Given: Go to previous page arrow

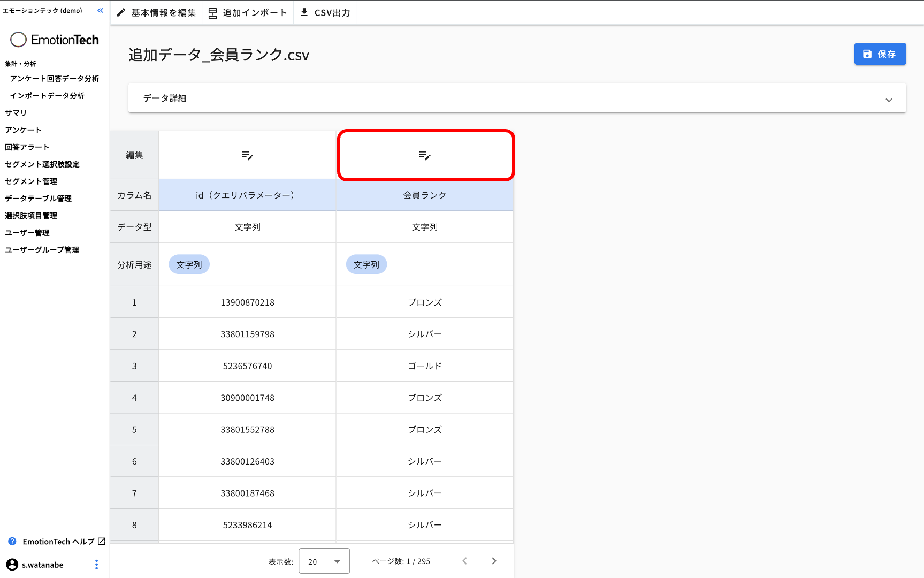Looking at the screenshot, I should pos(464,561).
